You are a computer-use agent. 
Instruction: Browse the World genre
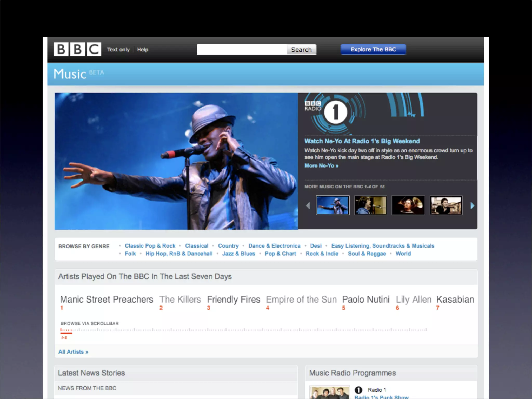403,254
